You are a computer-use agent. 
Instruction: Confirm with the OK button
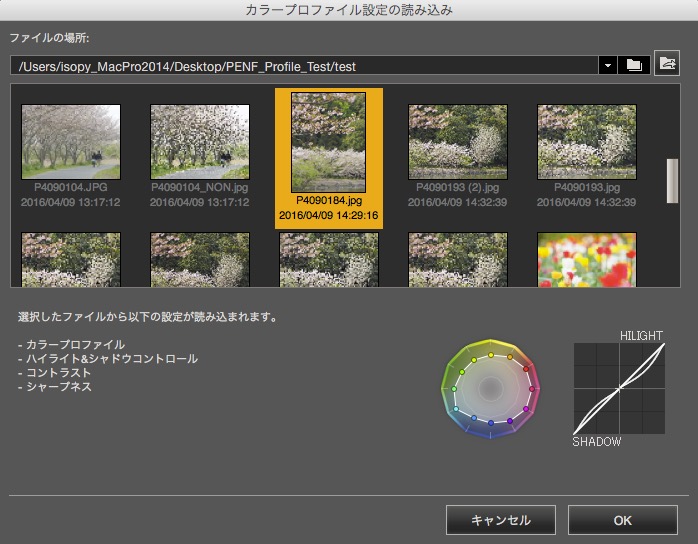(623, 520)
